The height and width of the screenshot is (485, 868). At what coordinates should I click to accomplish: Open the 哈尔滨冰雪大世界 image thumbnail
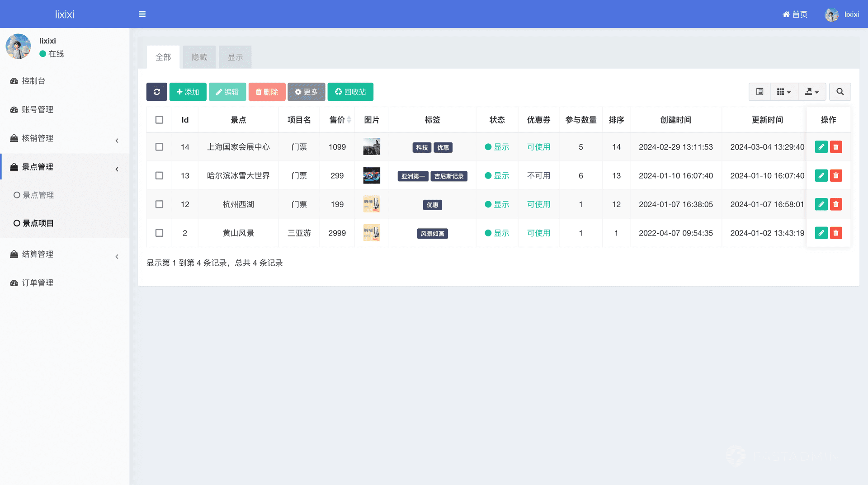tap(371, 175)
